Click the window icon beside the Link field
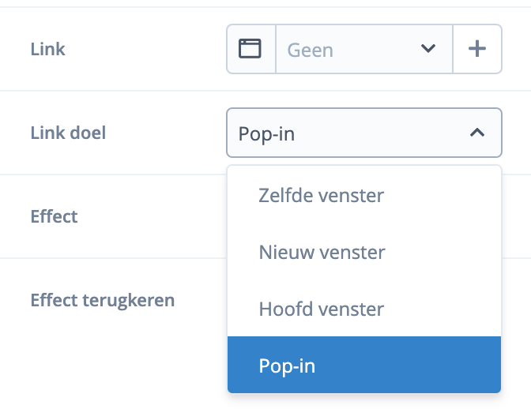531x420 pixels. click(x=250, y=49)
